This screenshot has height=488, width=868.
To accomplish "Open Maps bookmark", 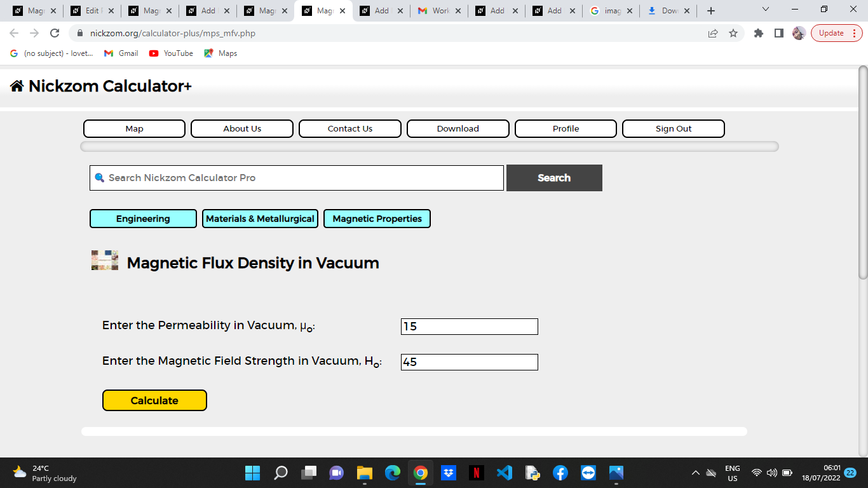I will (x=220, y=53).
